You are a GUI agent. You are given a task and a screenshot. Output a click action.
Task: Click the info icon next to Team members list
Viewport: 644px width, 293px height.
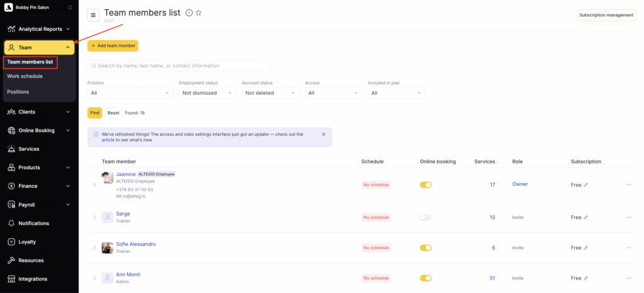(x=189, y=13)
